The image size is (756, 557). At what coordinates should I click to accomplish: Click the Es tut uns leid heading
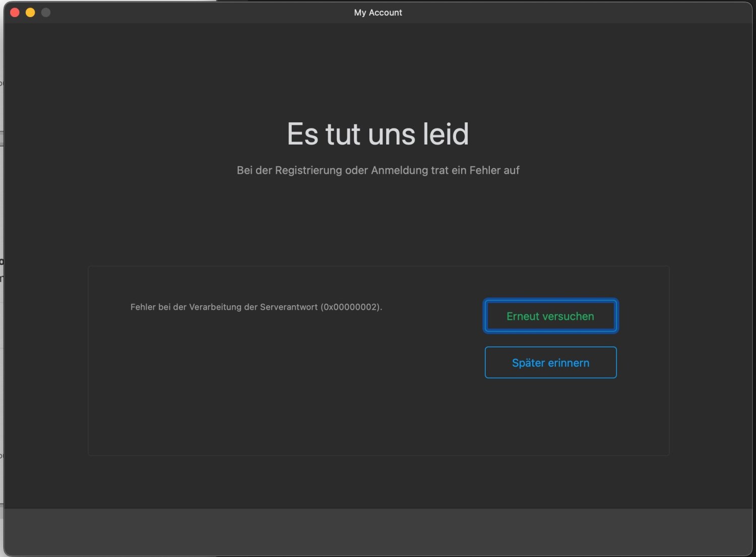pos(378,134)
